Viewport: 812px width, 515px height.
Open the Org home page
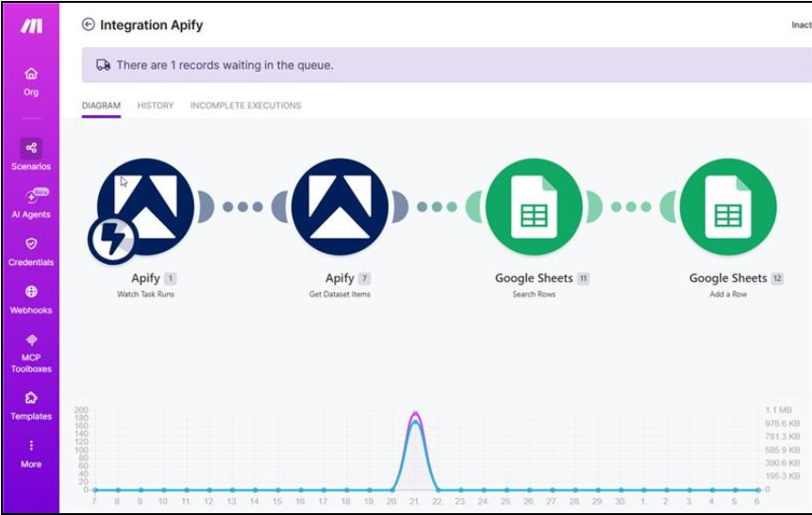pyautogui.click(x=31, y=82)
